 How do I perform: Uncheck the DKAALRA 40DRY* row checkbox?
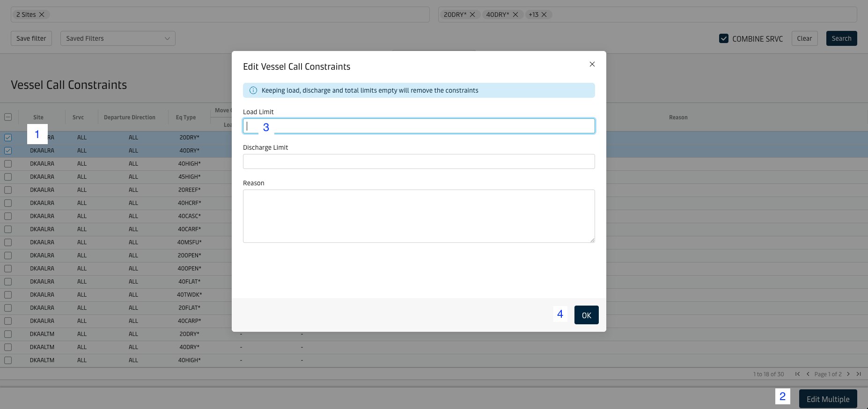pos(8,151)
